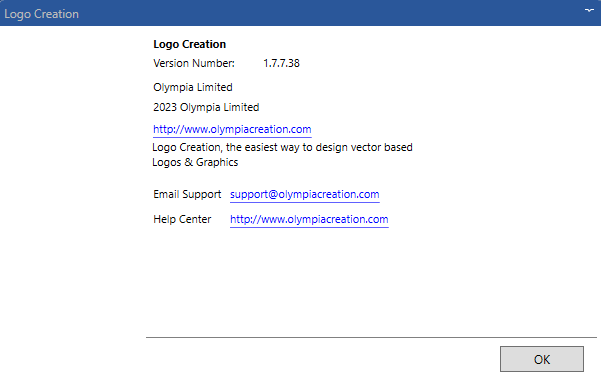The image size is (601, 385).
Task: Click the description line "Logo Creation, the easiest way…"
Action: (x=282, y=147)
